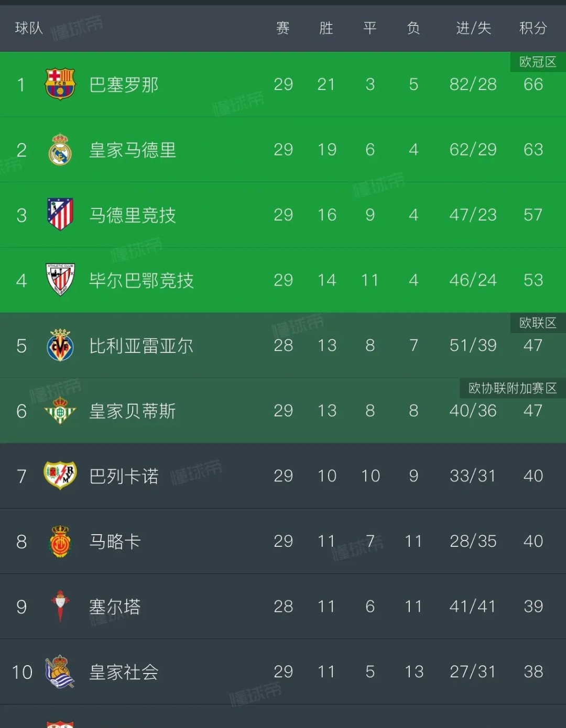Tap the Celta Vigo crest
This screenshot has width=566, height=728.
click(x=60, y=606)
